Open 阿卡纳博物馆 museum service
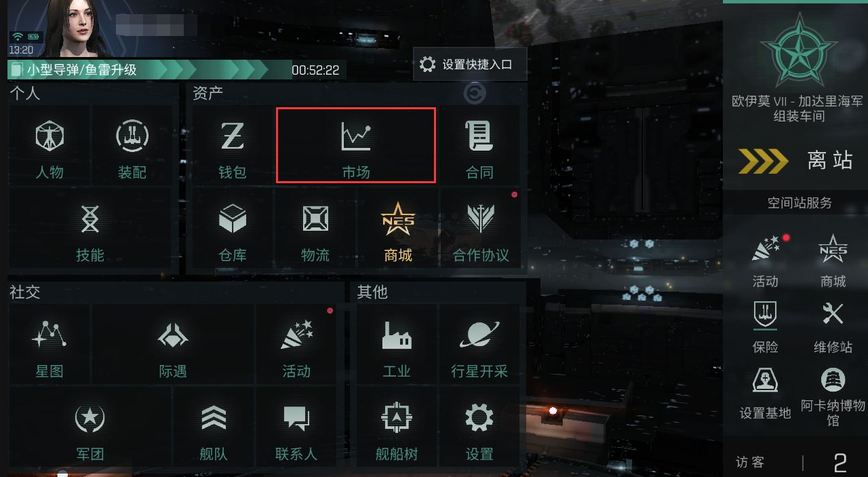This screenshot has width=868, height=477. click(x=833, y=397)
